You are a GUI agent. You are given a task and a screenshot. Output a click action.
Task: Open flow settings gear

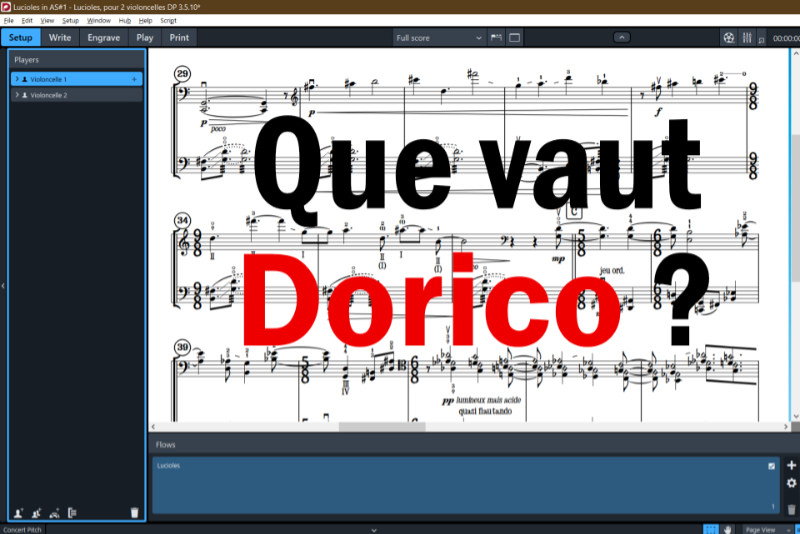coord(791,483)
